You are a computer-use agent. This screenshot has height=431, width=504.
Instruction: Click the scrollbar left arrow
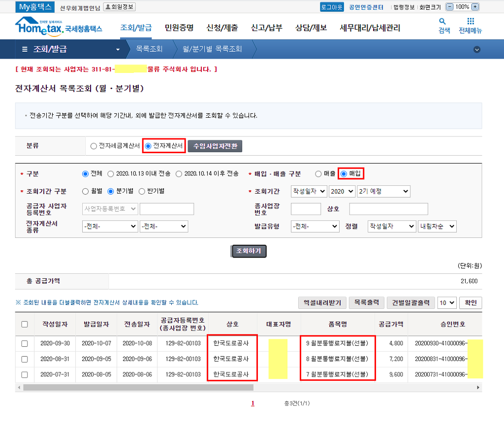[19, 387]
